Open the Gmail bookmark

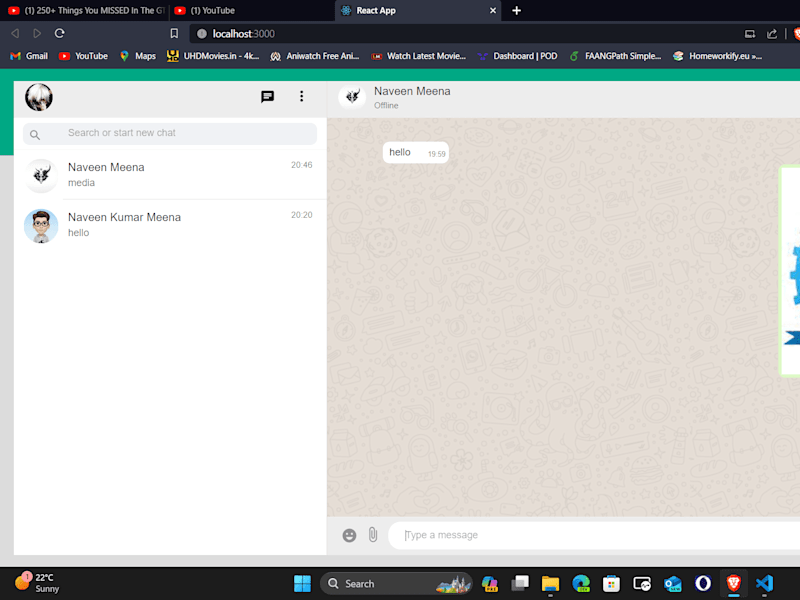click(29, 56)
